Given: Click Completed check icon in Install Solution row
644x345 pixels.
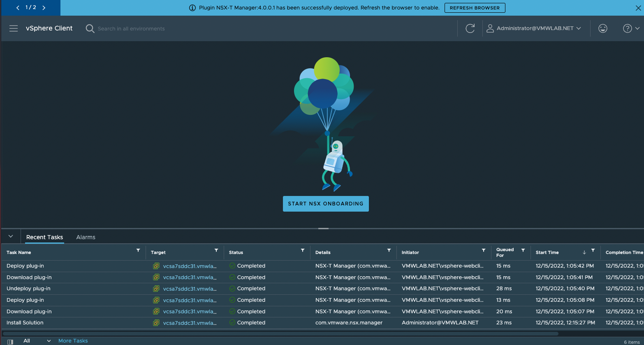Looking at the screenshot, I should tap(232, 323).
